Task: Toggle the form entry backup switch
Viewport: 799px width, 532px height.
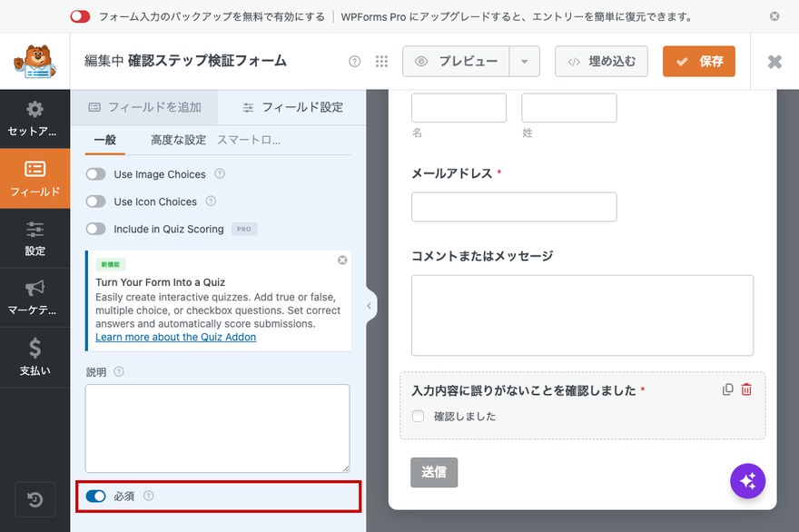Action: click(x=80, y=16)
